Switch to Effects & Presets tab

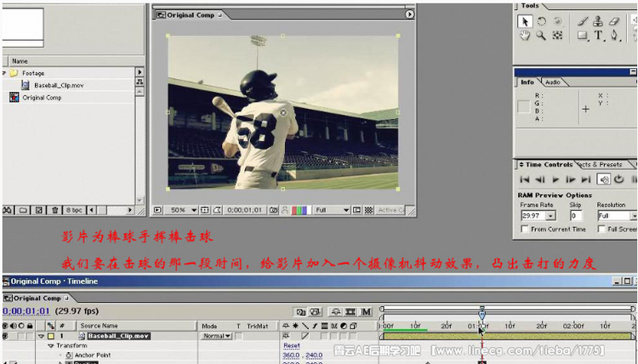601,164
